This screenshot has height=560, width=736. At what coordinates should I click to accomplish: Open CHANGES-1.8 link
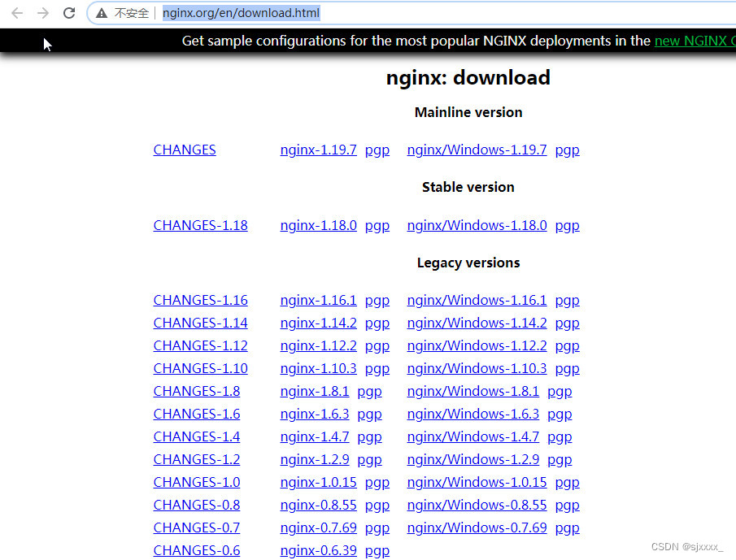click(197, 391)
